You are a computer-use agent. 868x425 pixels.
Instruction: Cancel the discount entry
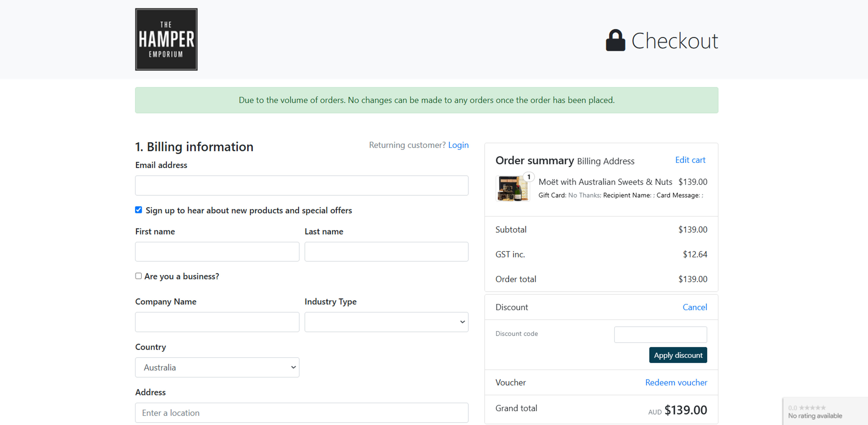(x=694, y=307)
